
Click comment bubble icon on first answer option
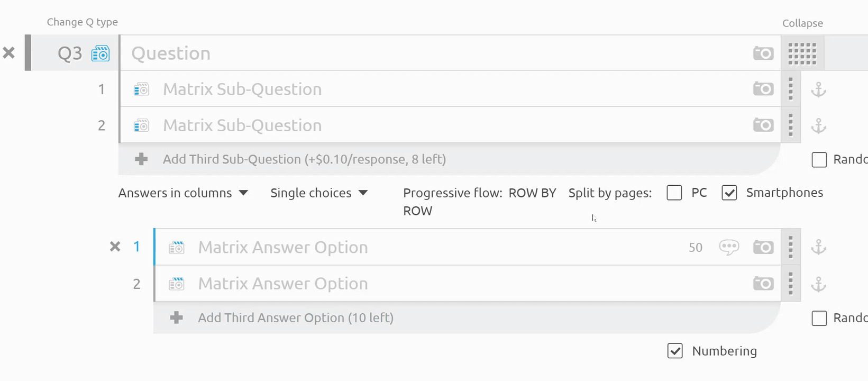coord(729,247)
